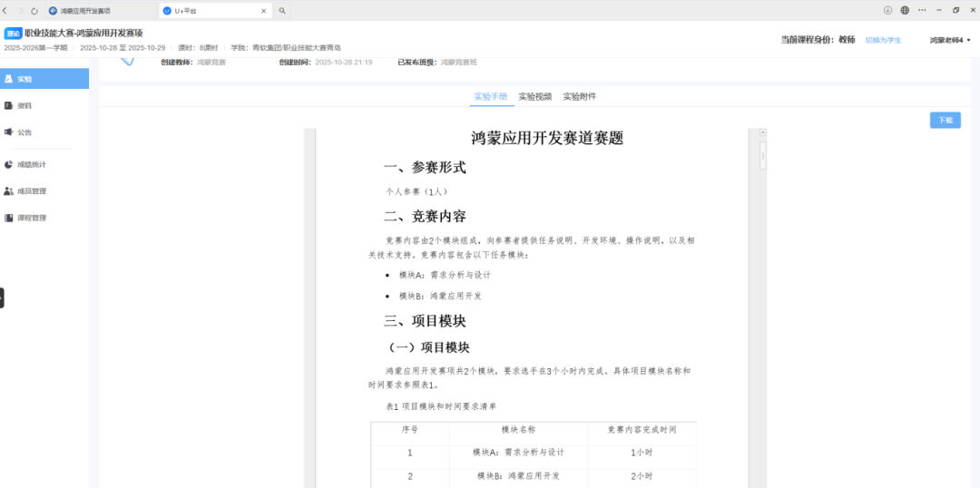
Task: Select the 实验手册 tab
Action: (x=491, y=96)
